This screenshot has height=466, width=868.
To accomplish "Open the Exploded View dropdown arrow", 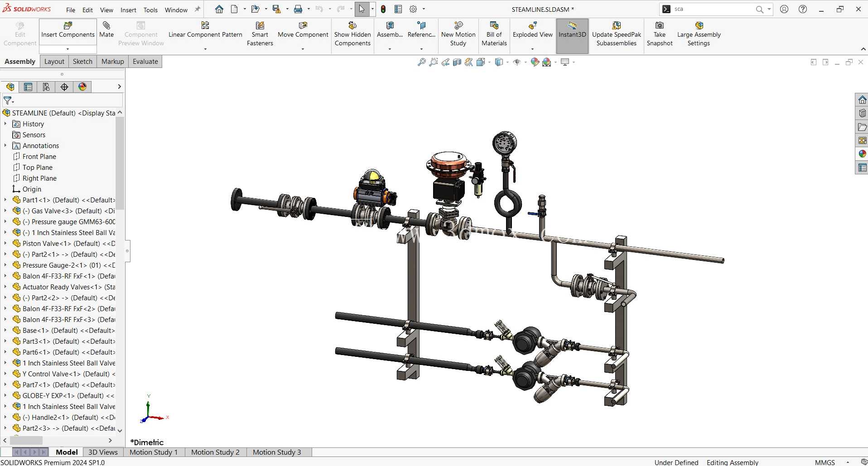I will click(x=532, y=49).
